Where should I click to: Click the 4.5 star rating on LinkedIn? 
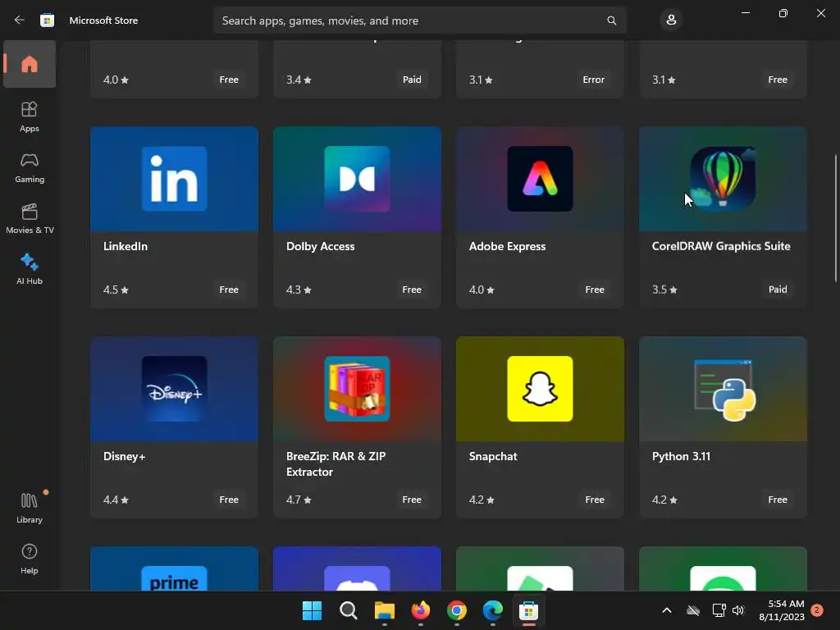coord(116,290)
